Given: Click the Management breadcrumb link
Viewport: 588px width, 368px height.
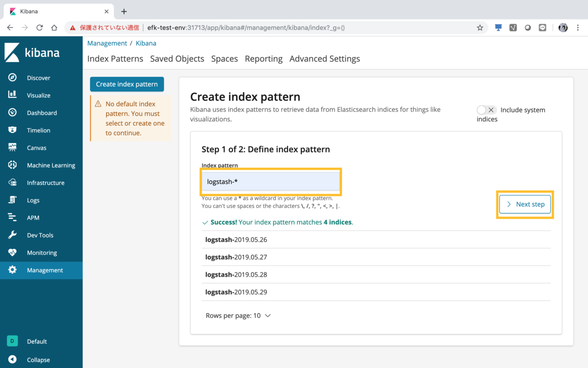Looking at the screenshot, I should (107, 43).
